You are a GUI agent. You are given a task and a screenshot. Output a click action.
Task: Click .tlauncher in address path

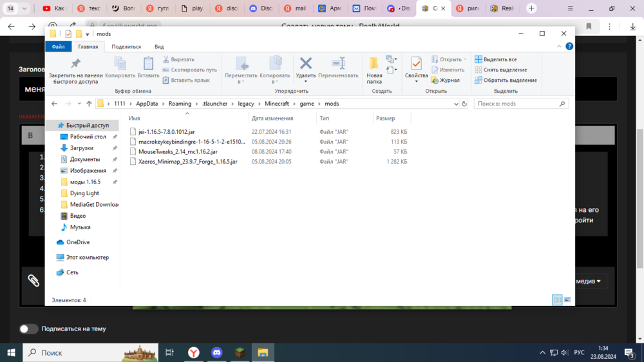[215, 104]
